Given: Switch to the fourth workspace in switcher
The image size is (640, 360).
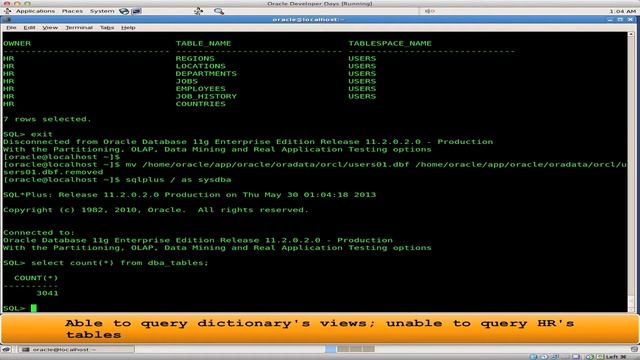Looking at the screenshot, I should [369, 349].
